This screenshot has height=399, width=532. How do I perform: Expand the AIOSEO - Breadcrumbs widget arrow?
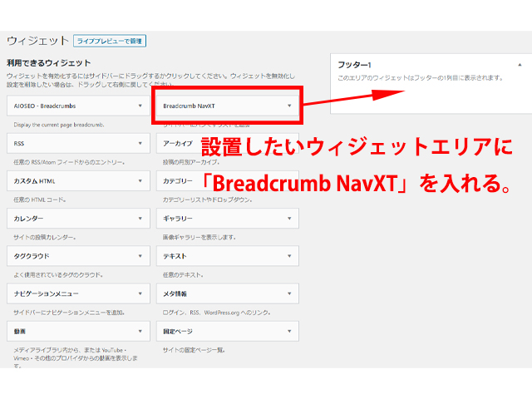coord(140,106)
